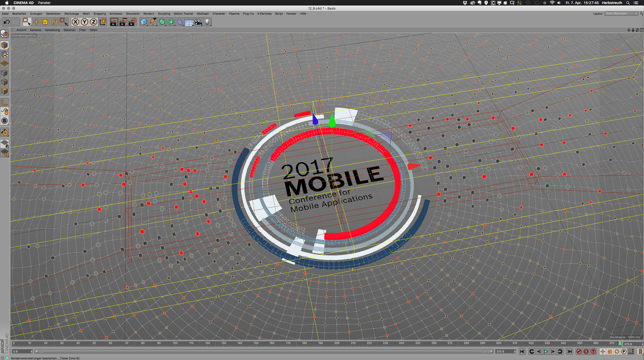Click Record Active Objects red key button

coord(579,352)
